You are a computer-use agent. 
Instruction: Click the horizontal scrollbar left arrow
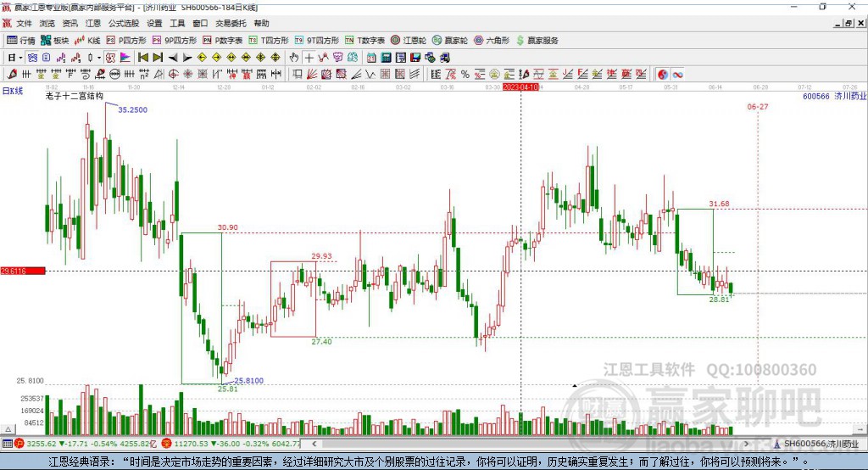pyautogui.click(x=314, y=444)
